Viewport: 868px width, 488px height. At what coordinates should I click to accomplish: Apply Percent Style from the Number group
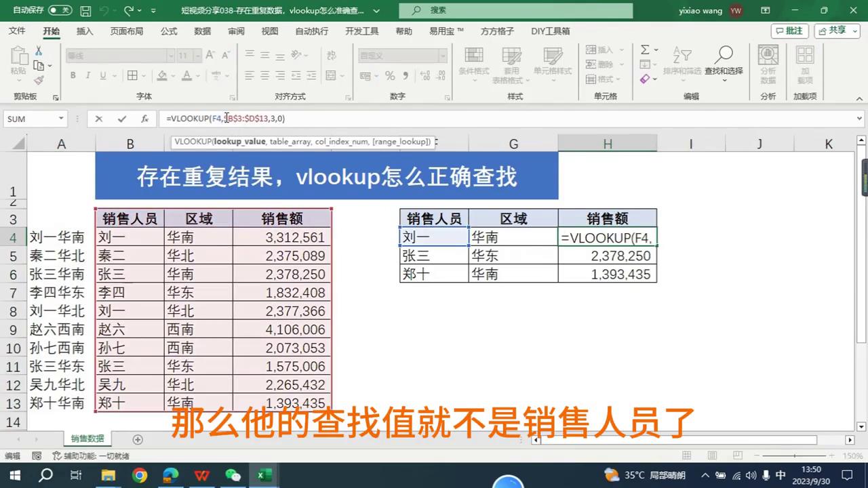pos(391,75)
